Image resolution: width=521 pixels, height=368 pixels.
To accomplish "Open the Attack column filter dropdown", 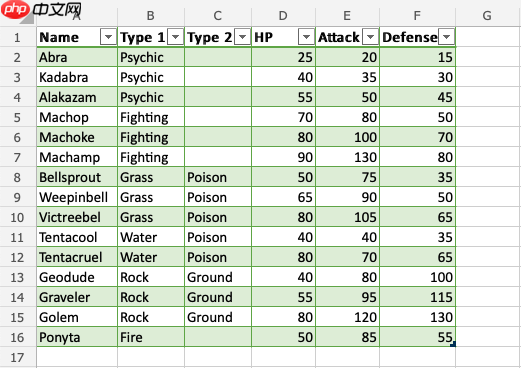I will (370, 37).
